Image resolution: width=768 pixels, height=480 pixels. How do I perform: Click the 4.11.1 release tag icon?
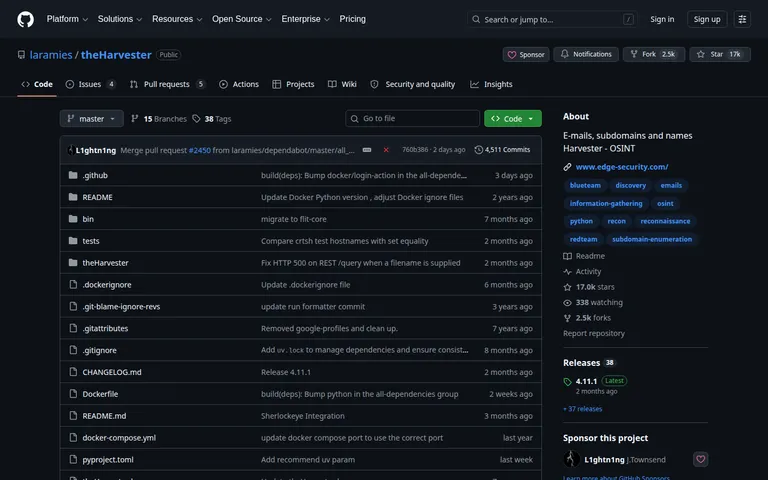coord(567,382)
